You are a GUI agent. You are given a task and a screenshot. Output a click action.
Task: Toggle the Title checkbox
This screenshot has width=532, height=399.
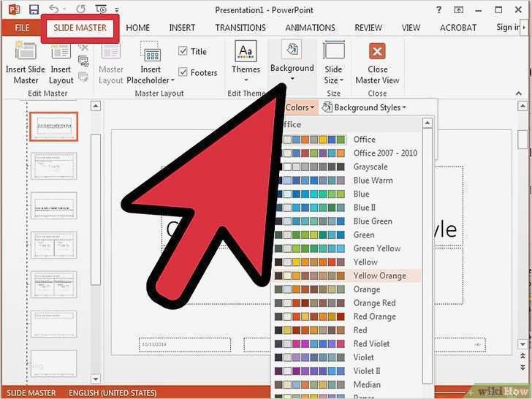click(183, 51)
